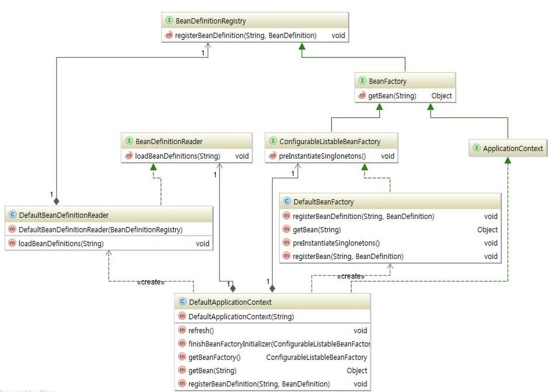The height and width of the screenshot is (392, 558).
Task: Select the BeanDefinitionReader title text
Action: click(x=169, y=142)
